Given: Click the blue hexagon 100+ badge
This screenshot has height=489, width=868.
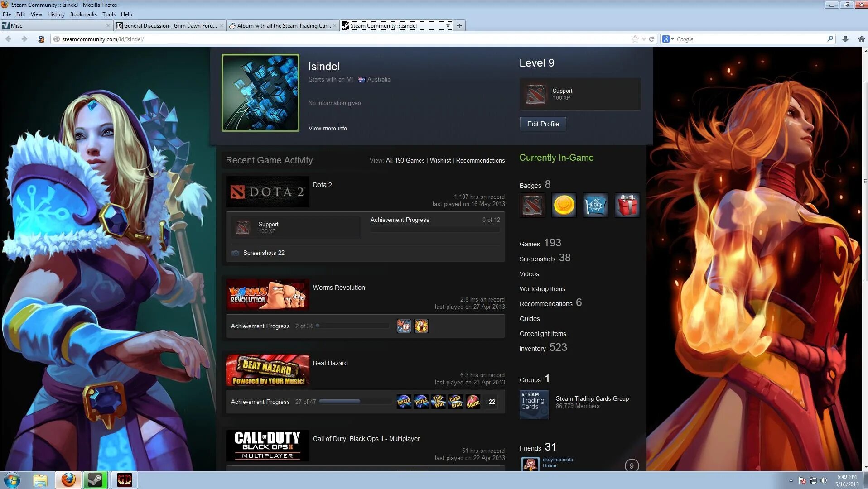Looking at the screenshot, I should (x=596, y=205).
